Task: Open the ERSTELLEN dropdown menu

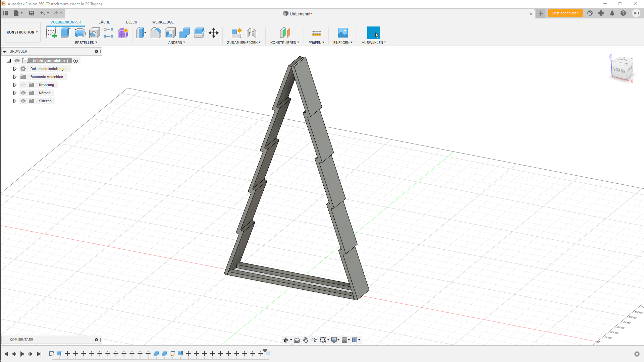Action: point(86,43)
